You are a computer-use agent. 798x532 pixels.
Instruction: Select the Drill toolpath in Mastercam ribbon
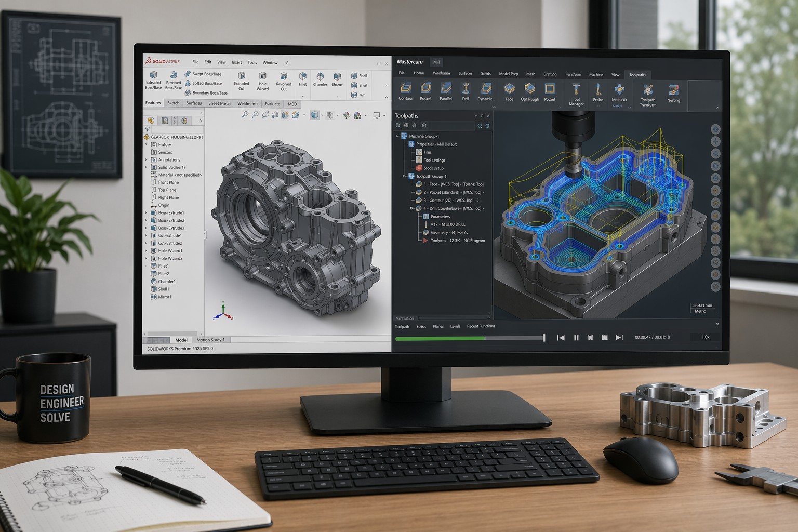465,91
